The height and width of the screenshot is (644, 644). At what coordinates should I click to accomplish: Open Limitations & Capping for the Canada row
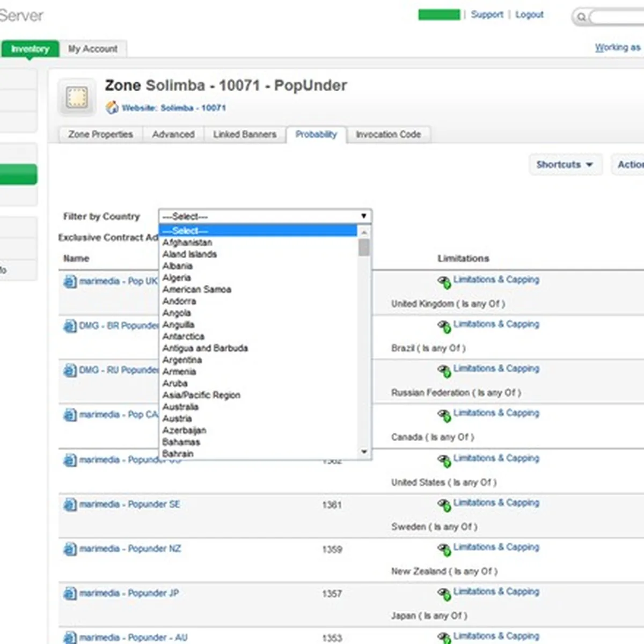coord(496,413)
